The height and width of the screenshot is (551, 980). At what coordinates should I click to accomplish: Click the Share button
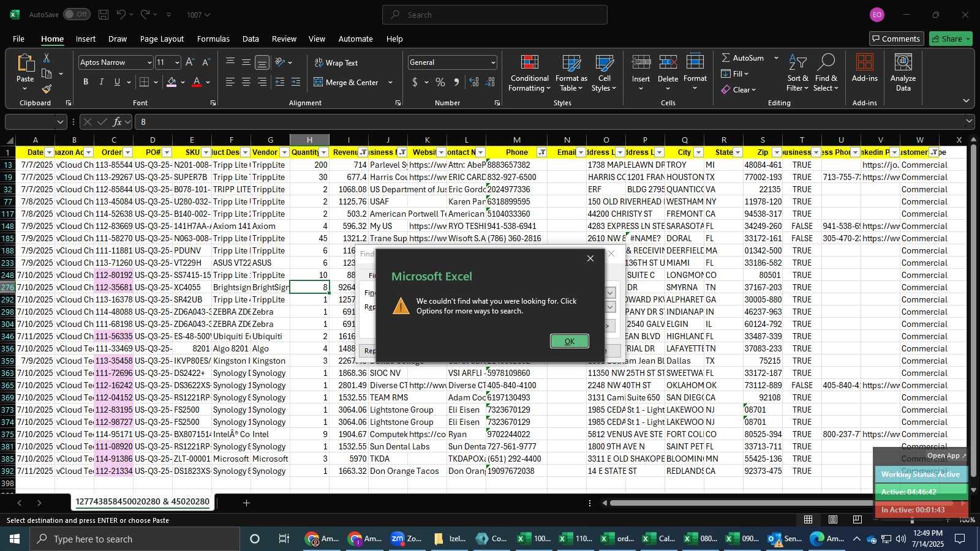coord(951,39)
